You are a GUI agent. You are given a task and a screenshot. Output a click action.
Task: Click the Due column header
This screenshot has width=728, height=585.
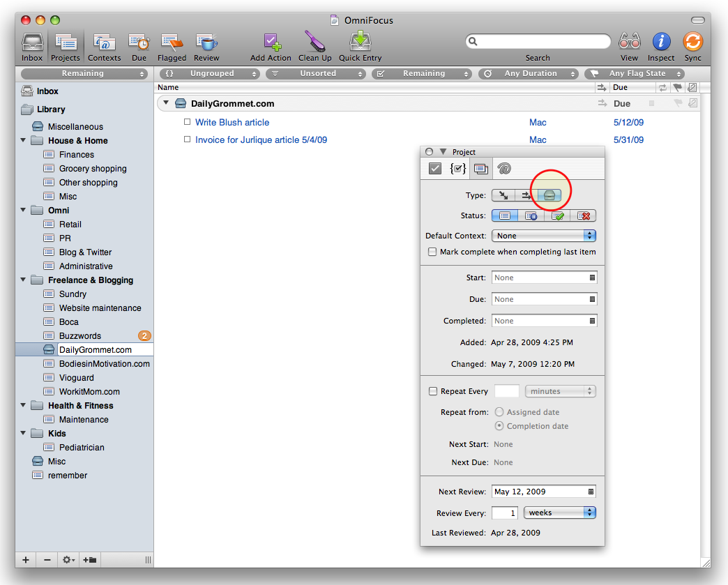tap(620, 87)
